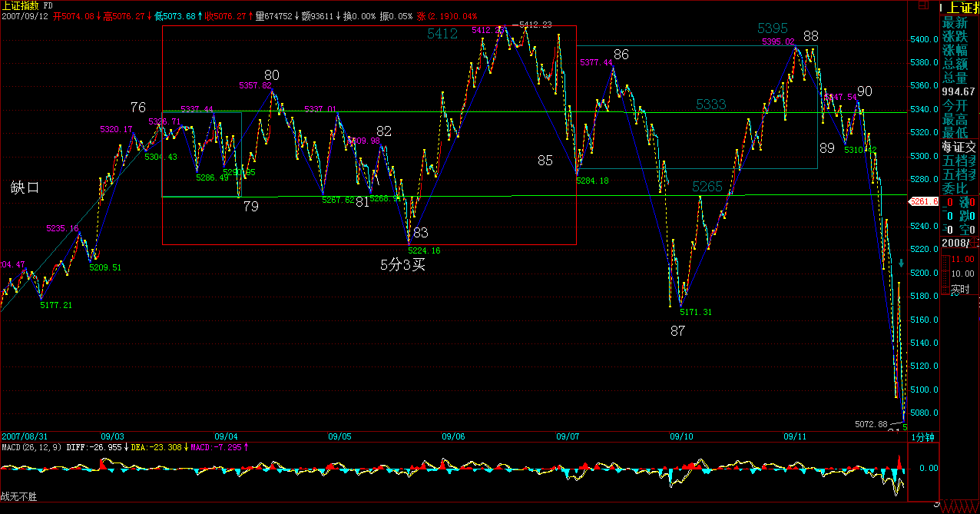Click the 5171.31 low point label
Image resolution: width=980 pixels, height=514 pixels.
[x=696, y=312]
